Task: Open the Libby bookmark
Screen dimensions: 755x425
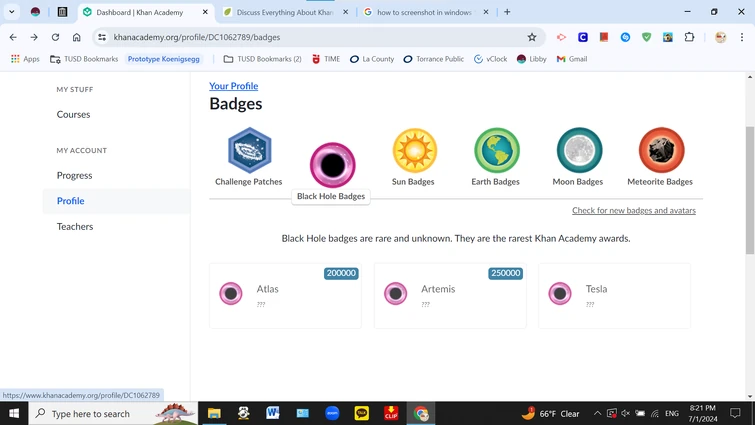Action: 531,59
